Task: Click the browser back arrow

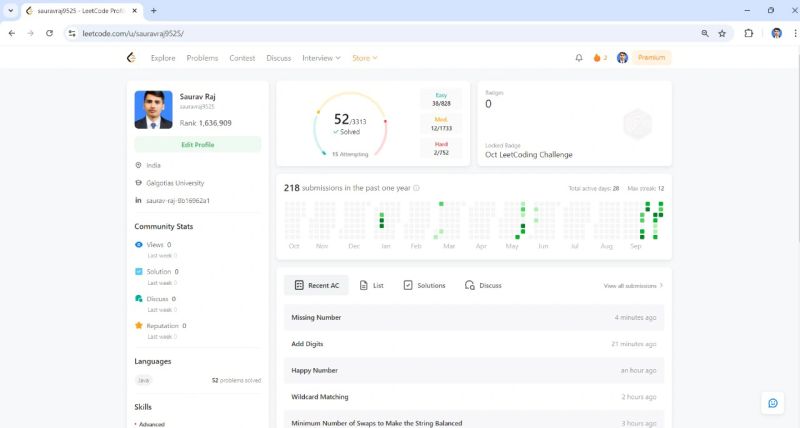Action: pos(12,33)
